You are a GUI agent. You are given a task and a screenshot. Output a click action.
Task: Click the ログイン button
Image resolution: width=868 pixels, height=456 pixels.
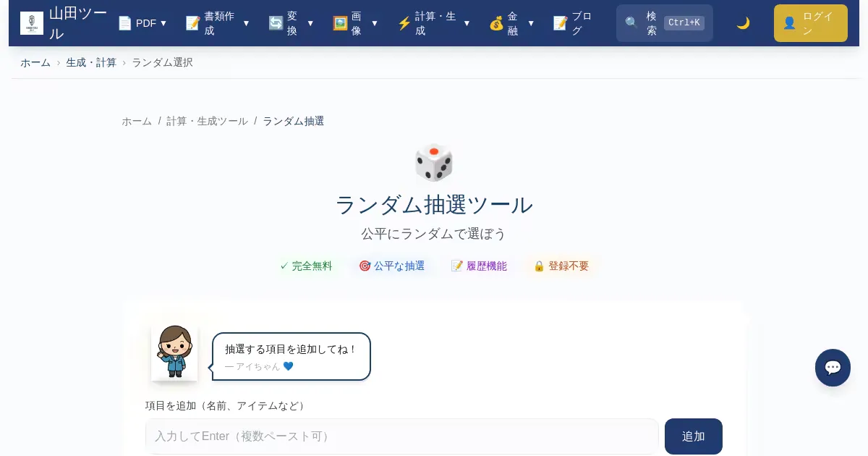(811, 23)
